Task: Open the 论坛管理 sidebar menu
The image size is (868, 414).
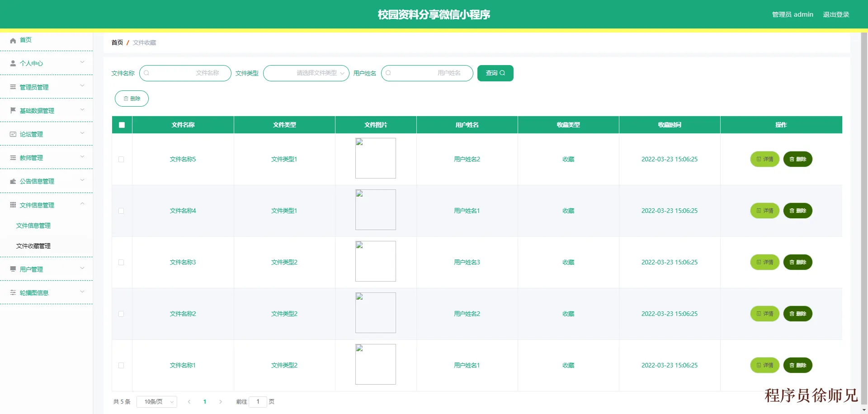Action: click(46, 134)
